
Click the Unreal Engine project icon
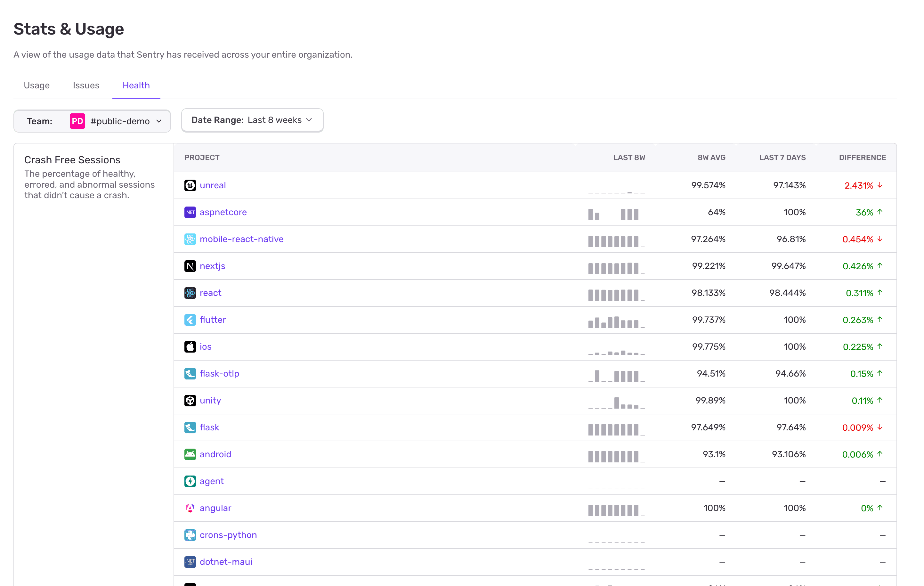(190, 185)
